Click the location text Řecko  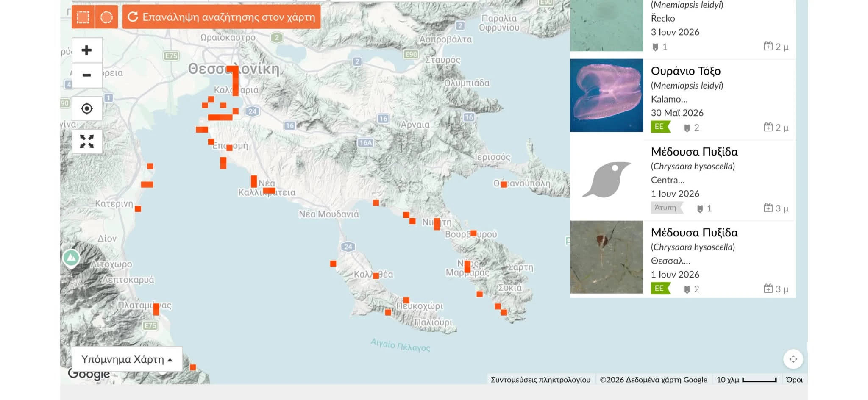point(663,18)
